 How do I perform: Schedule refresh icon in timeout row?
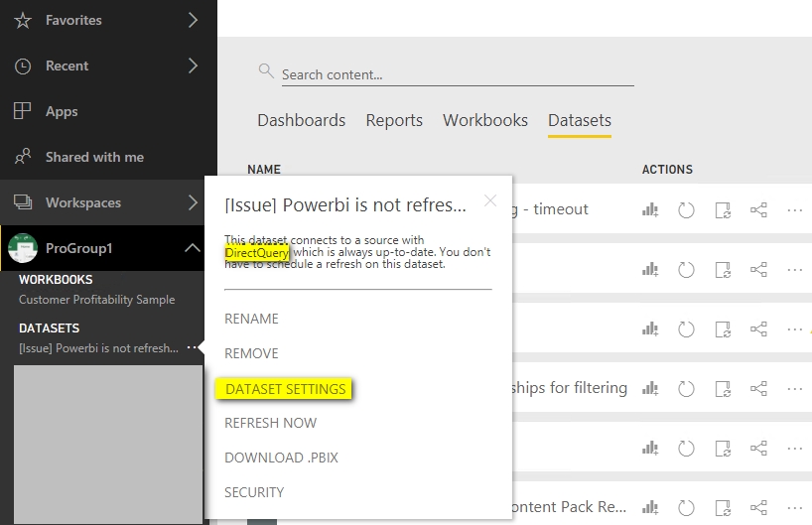[723, 210]
